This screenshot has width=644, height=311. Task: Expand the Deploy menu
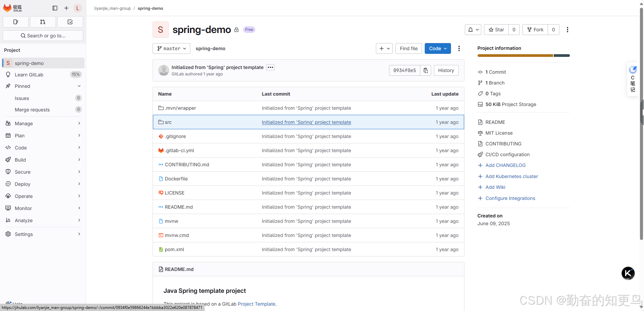pyautogui.click(x=43, y=184)
